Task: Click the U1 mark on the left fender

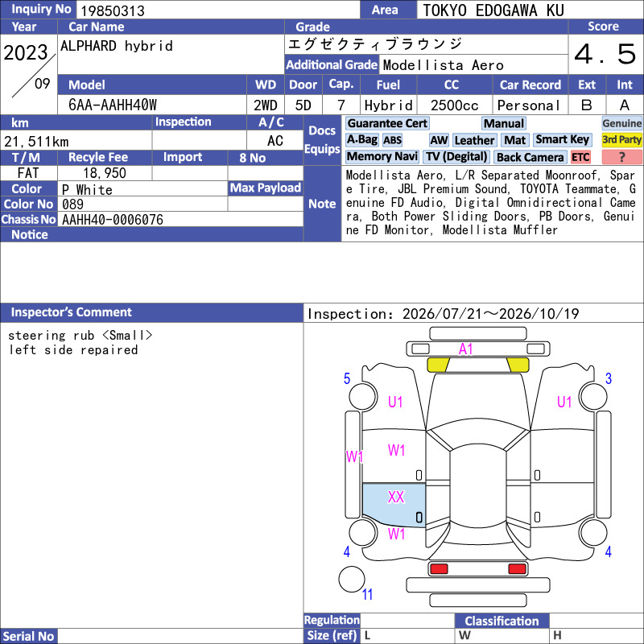Action: coord(395,402)
